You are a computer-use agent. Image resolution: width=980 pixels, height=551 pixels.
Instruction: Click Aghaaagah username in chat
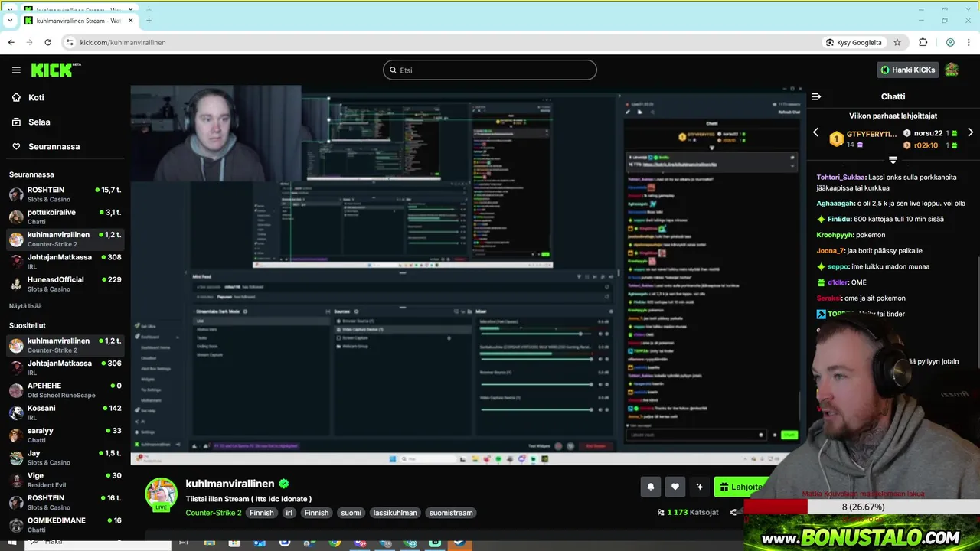click(x=835, y=204)
